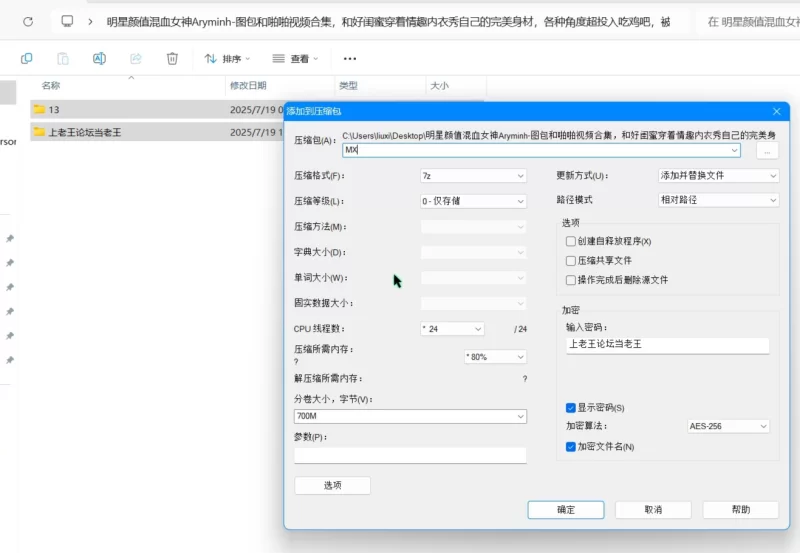Open the three-dot more options menu
Screen dimensions: 800x553
350,59
